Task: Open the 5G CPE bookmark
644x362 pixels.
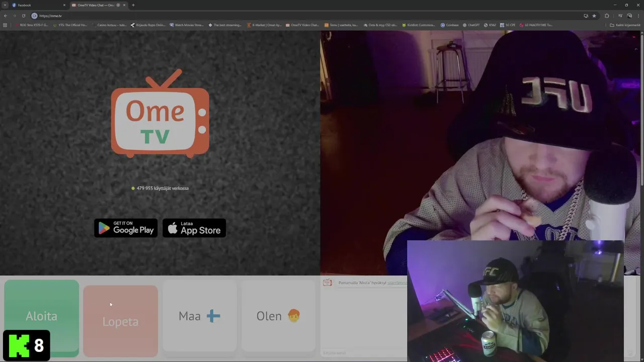Action: point(508,25)
